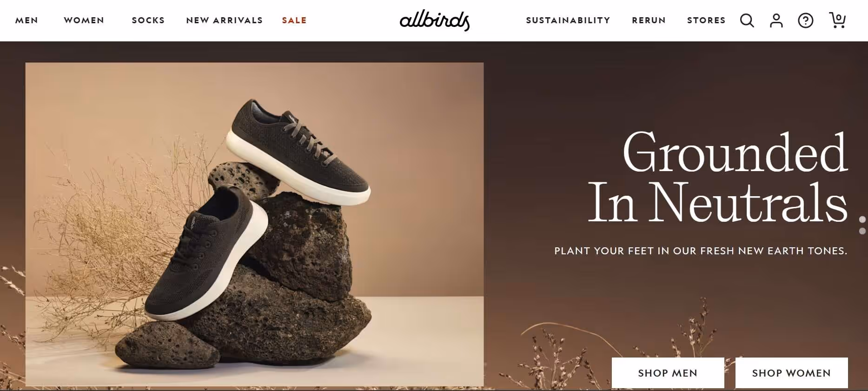Open the Women menu
Image resolution: width=868 pixels, height=391 pixels.
[x=84, y=20]
